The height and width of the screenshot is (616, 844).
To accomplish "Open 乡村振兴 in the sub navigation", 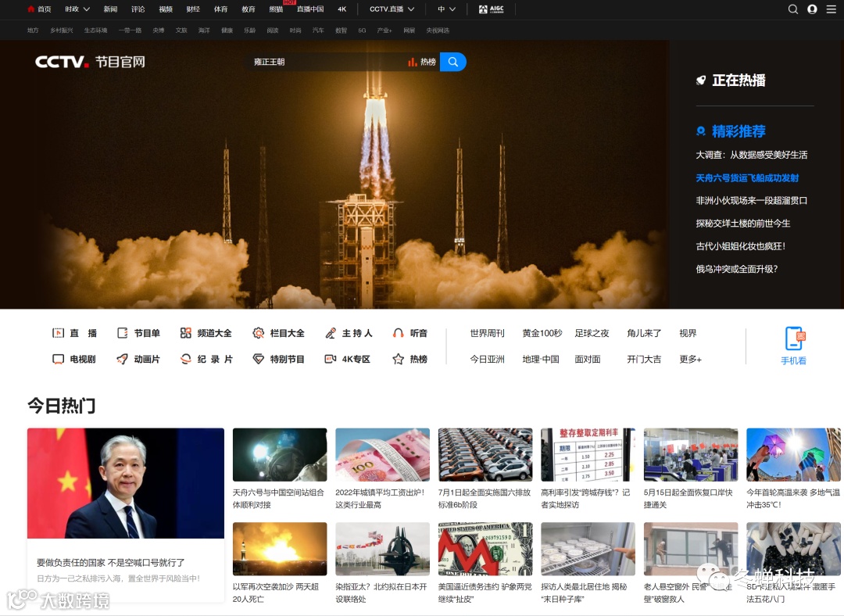I will [62, 30].
